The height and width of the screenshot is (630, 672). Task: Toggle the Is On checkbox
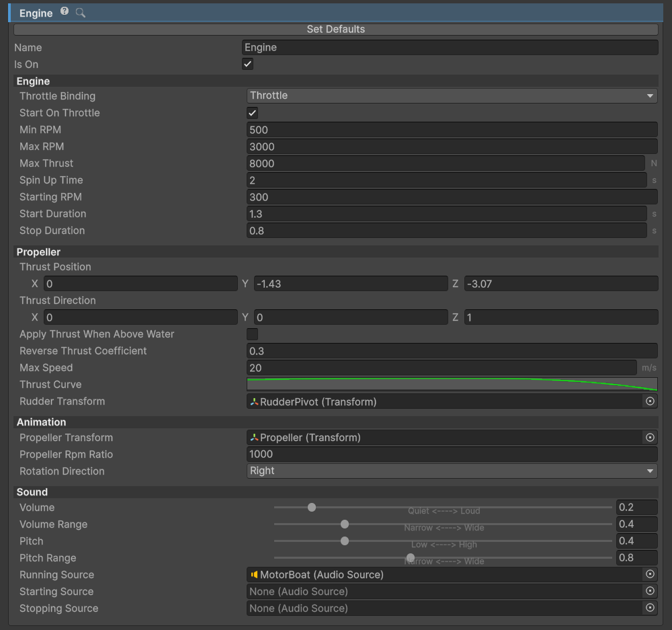click(248, 65)
